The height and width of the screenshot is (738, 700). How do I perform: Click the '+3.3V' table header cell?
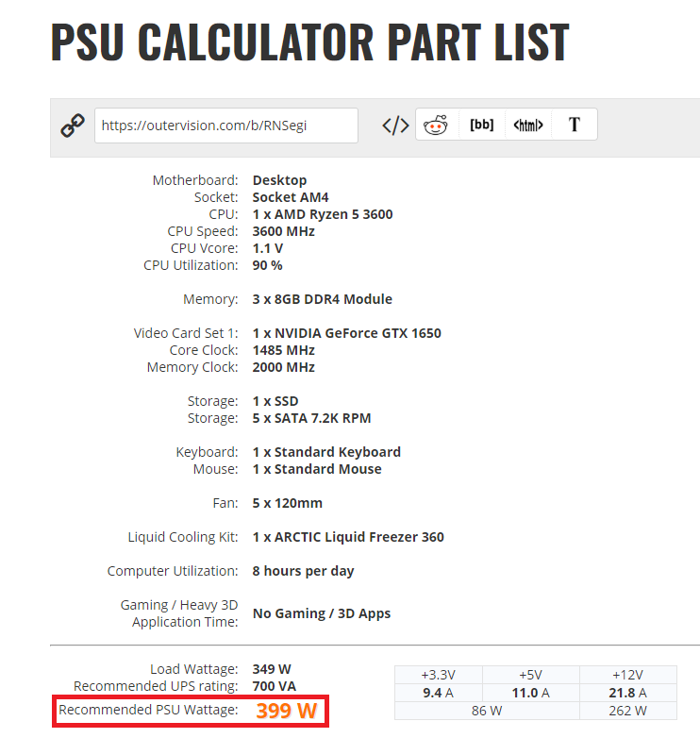[439, 675]
